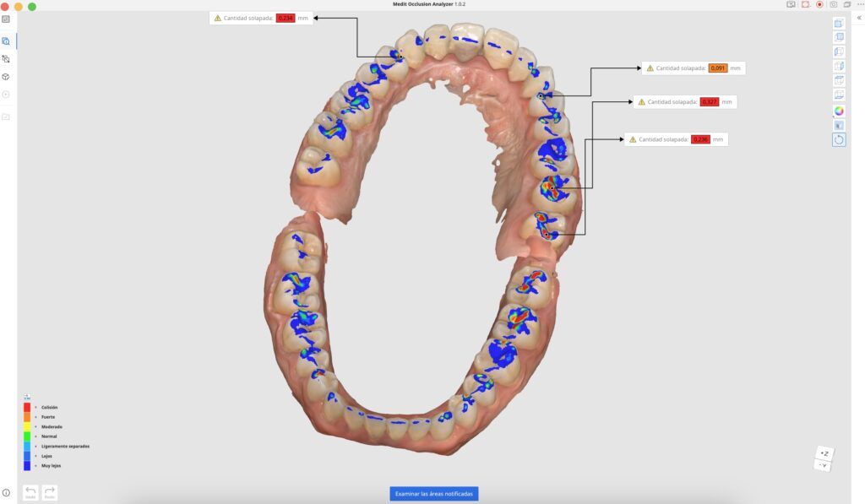Image resolution: width=865 pixels, height=504 pixels.
Task: Click the Moderado legend label
Action: 52,427
